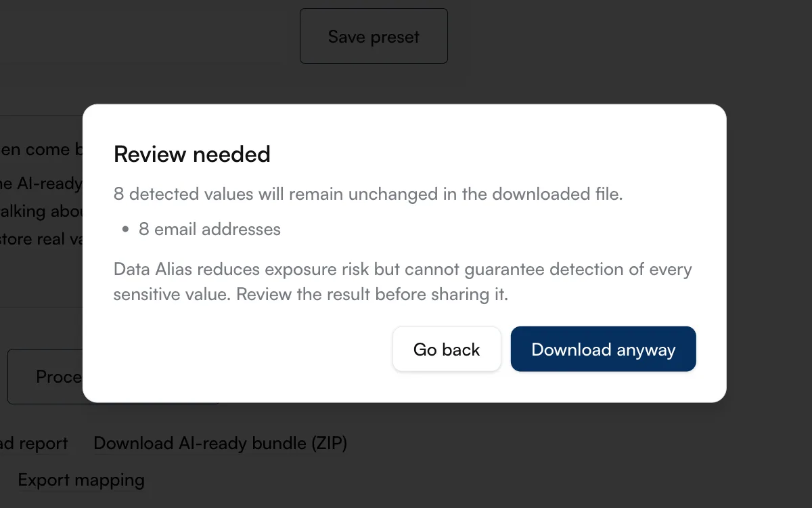Click the partially hidden Proce… button
This screenshot has width=812, height=508.
point(45,377)
